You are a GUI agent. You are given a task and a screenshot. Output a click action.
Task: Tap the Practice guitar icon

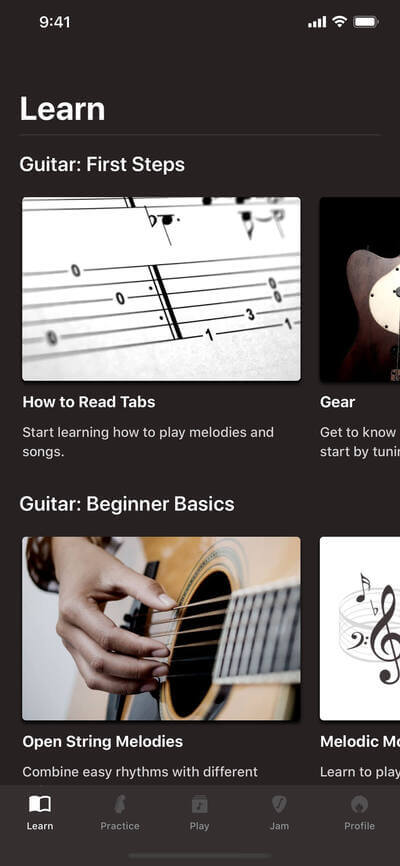119,804
